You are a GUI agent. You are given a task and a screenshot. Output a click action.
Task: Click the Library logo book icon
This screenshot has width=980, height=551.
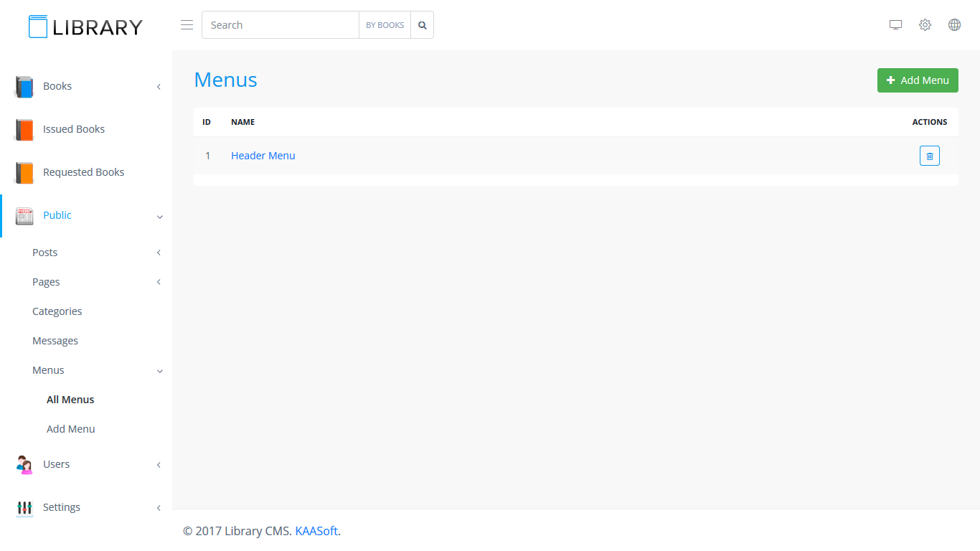click(x=38, y=27)
